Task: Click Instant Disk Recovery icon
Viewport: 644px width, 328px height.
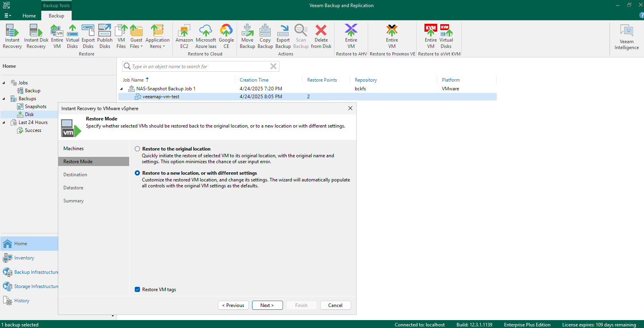Action: point(36,36)
